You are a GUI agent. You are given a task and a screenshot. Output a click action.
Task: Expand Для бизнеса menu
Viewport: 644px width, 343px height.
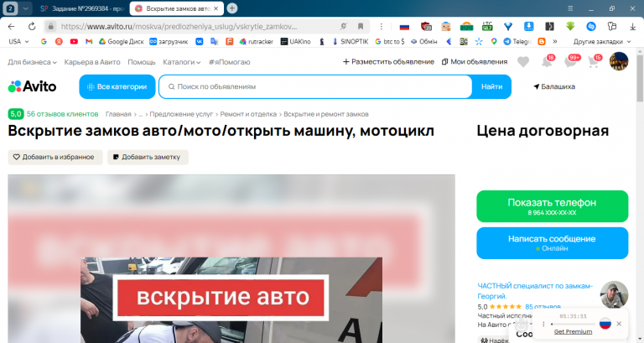pyautogui.click(x=32, y=62)
